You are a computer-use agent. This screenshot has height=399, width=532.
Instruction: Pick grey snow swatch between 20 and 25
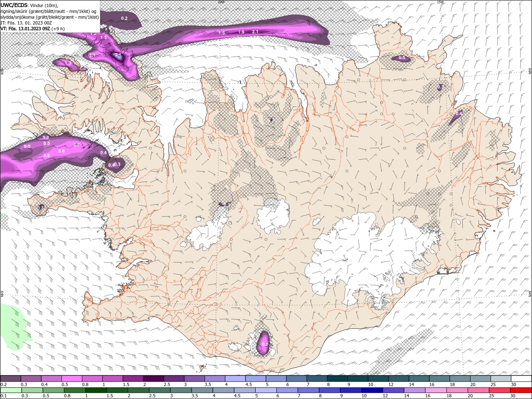click(480, 378)
